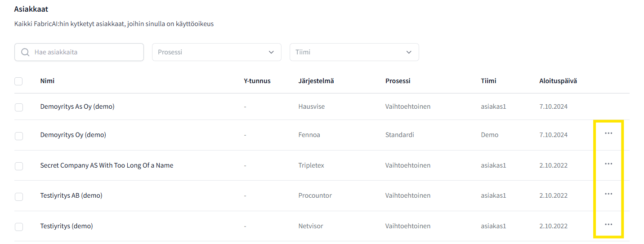Select the Testiyritys AB (demo) checkbox
The width and height of the screenshot is (644, 244).
click(x=19, y=196)
